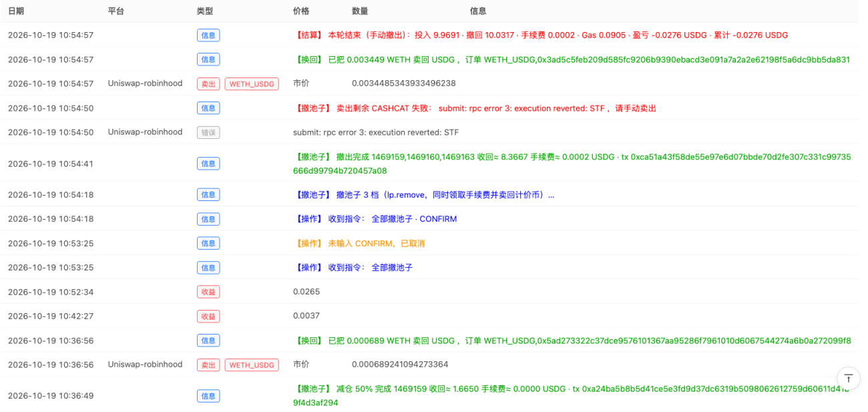Click the 平台 column header
The height and width of the screenshot is (412, 868).
point(116,11)
